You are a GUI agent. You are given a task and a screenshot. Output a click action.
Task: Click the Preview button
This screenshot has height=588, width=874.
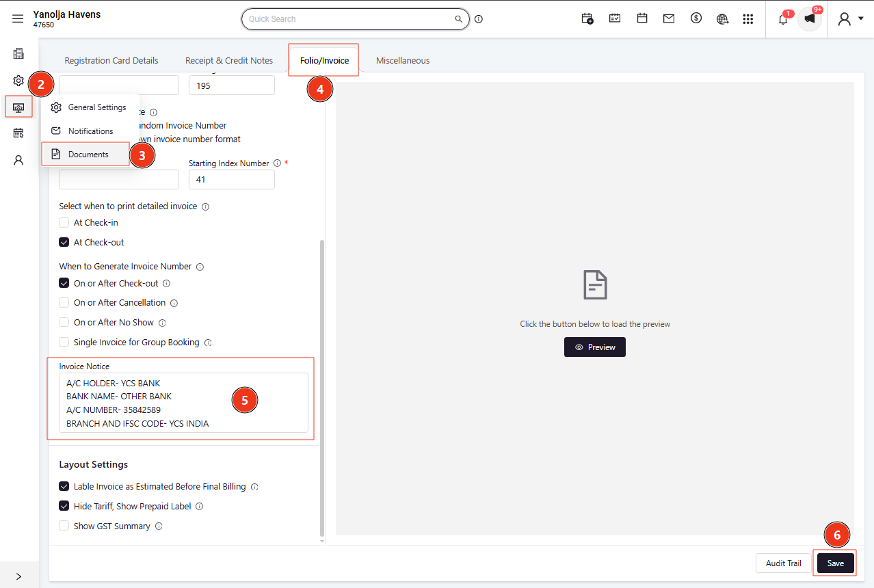pyautogui.click(x=595, y=347)
